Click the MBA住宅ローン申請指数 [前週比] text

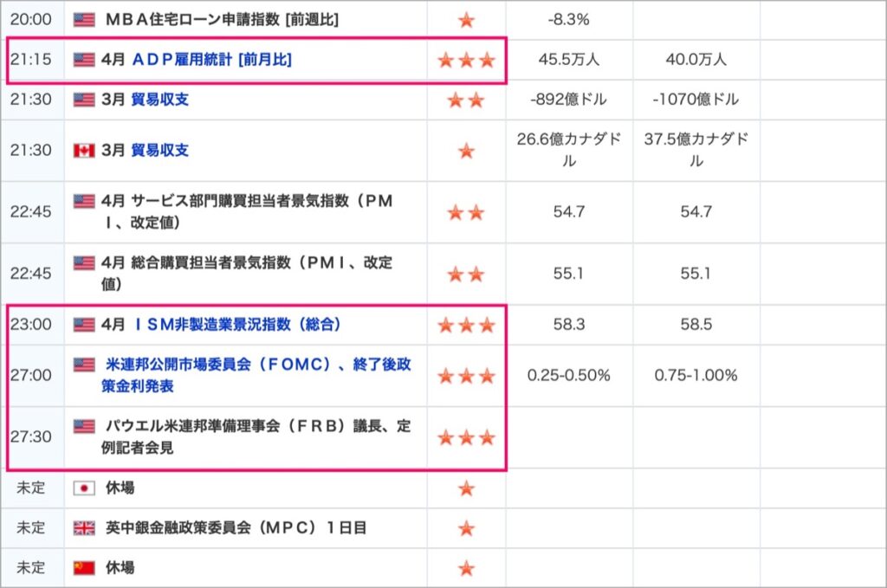pyautogui.click(x=223, y=20)
